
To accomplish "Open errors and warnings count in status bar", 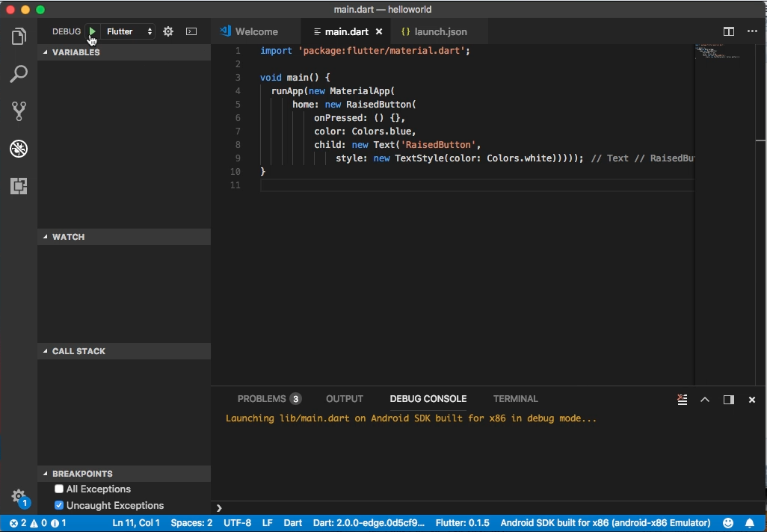I will click(37, 523).
